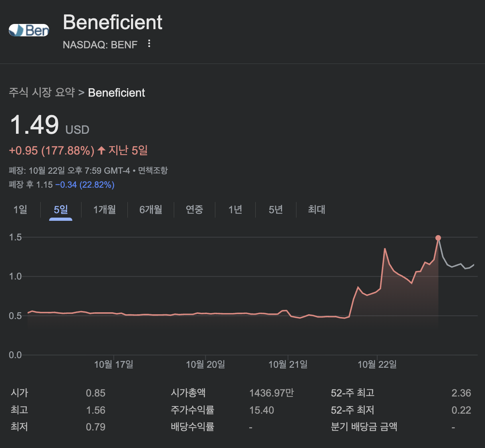This screenshot has width=485, height=448.
Task: Click the 폐장 timestamp text for 10월 22일
Action: 69,170
